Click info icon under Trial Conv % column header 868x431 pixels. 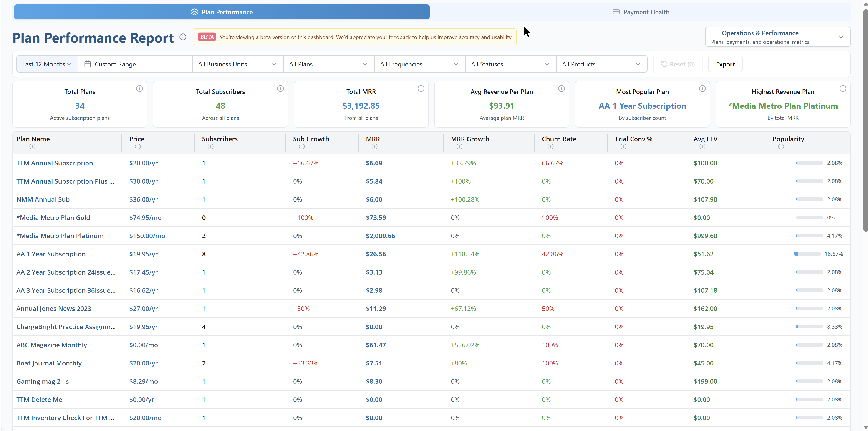[623, 146]
